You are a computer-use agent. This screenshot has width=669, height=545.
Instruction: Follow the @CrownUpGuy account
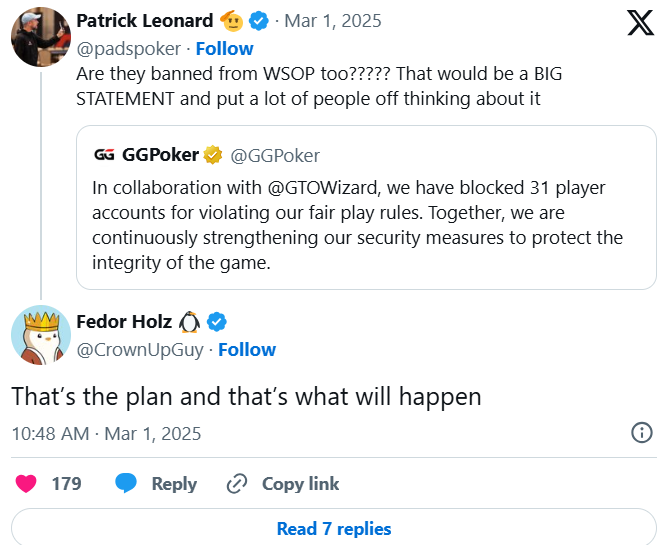(x=247, y=349)
